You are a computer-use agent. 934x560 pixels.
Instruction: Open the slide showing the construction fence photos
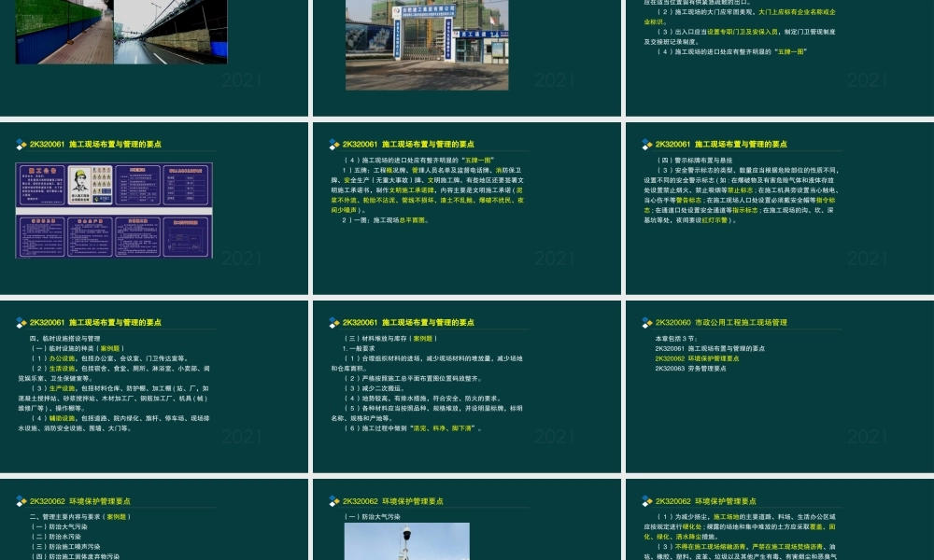point(154,58)
